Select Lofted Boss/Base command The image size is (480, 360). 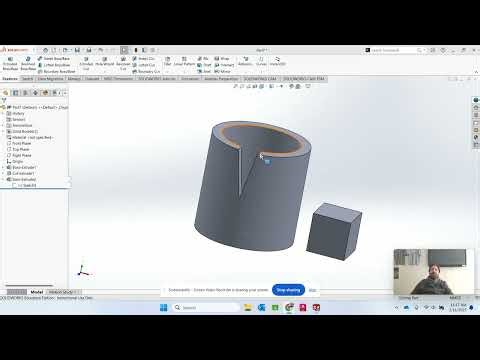pos(54,65)
